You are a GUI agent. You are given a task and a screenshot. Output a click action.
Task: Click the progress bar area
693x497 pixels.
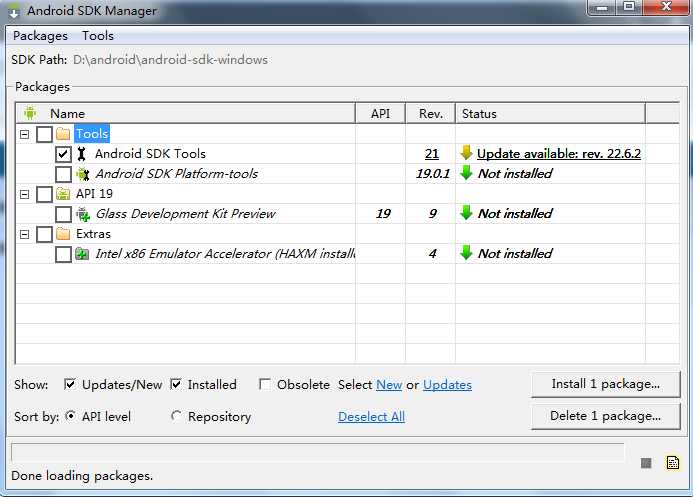click(317, 452)
